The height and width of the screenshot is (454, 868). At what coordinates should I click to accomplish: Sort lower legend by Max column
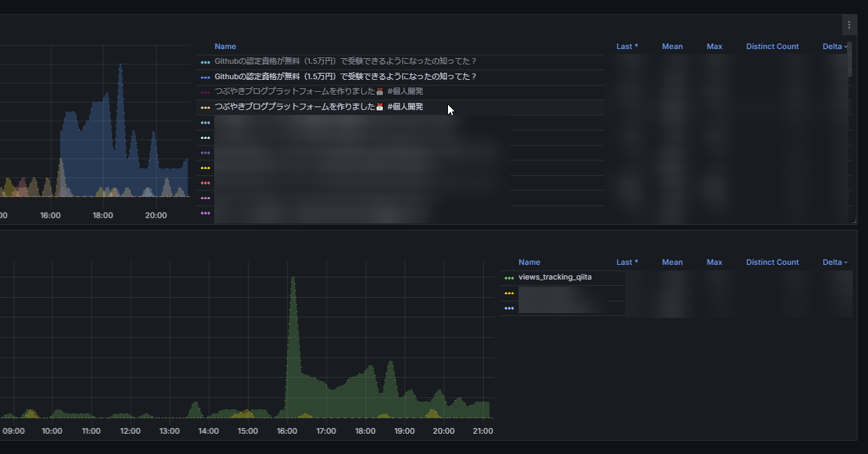tap(714, 263)
